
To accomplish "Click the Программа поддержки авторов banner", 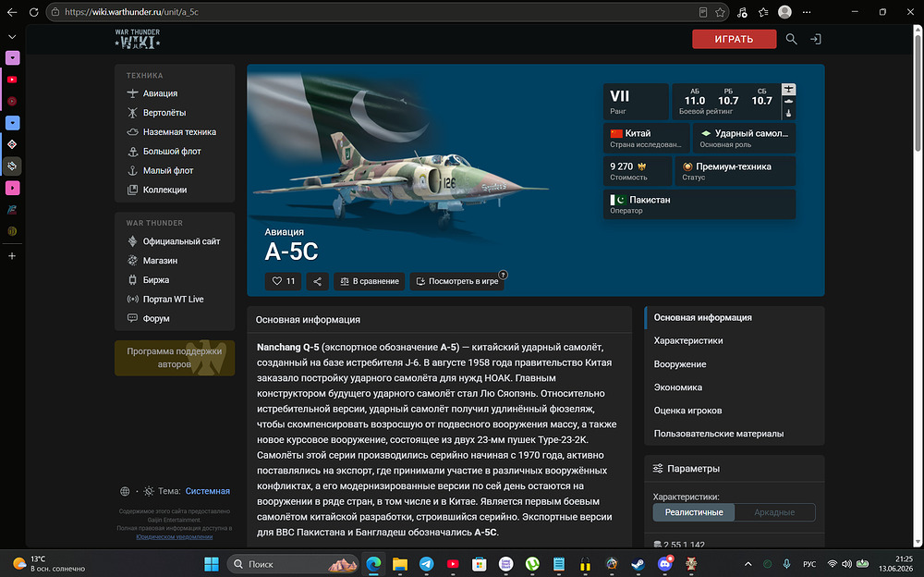I will 175,358.
